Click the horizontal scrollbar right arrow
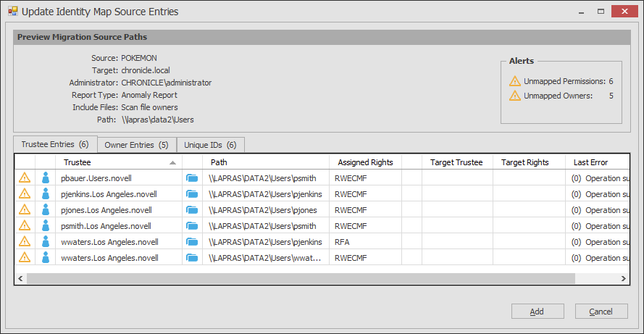The width and height of the screenshot is (644, 334). [x=623, y=278]
